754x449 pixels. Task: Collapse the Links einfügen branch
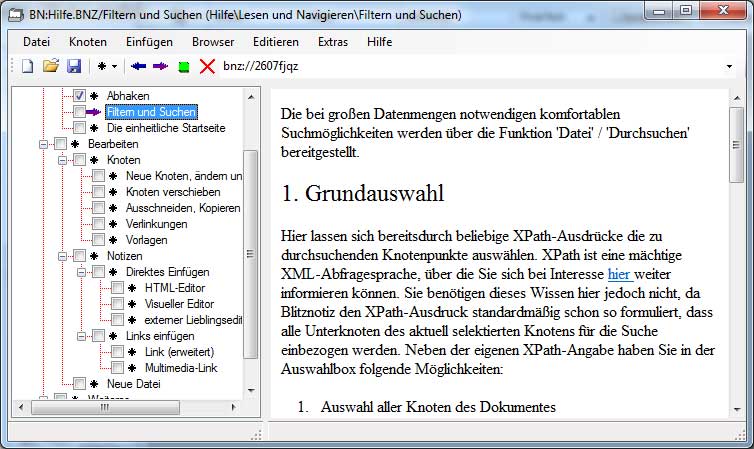point(81,336)
